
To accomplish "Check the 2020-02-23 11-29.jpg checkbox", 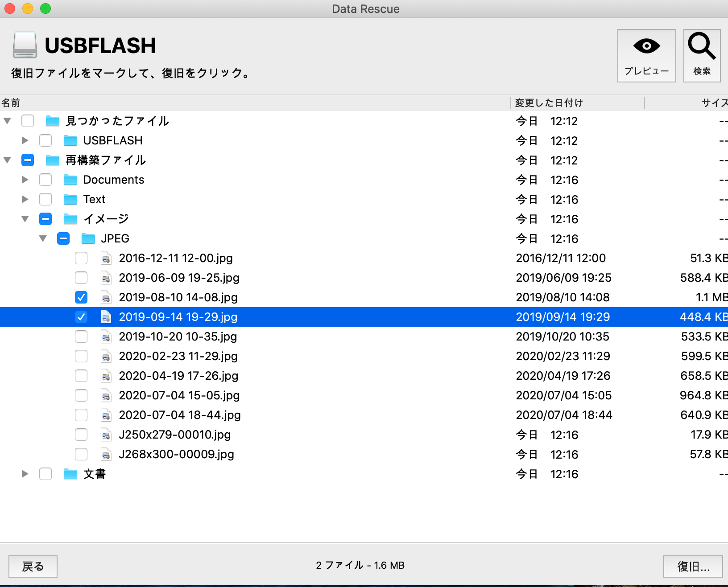I will (81, 356).
